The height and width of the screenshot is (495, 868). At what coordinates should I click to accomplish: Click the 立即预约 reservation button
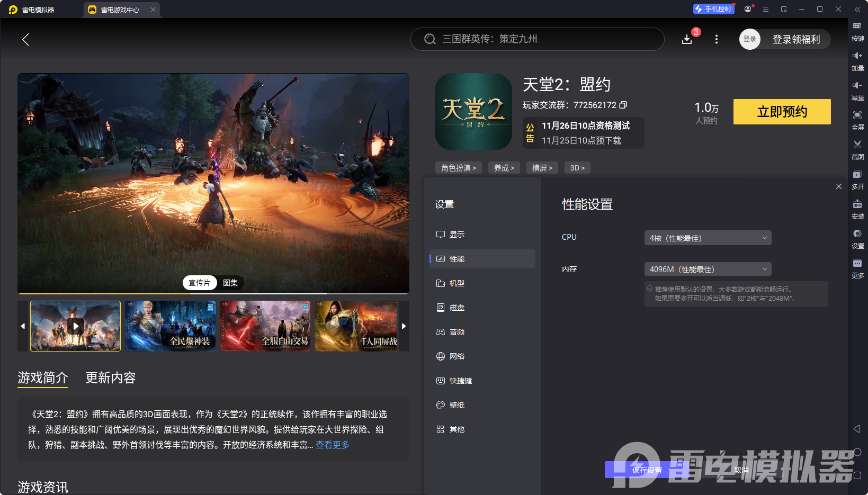pos(782,112)
